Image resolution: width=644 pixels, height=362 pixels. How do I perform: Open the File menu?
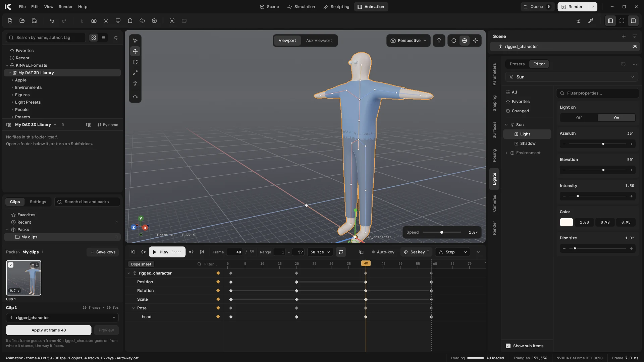point(22,7)
